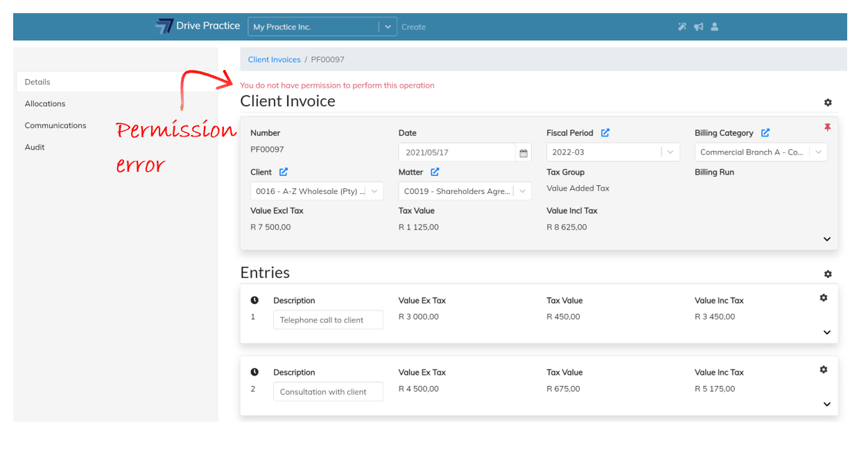Click gear icon for Telephone call entry
The height and width of the screenshot is (449, 868).
(x=824, y=298)
